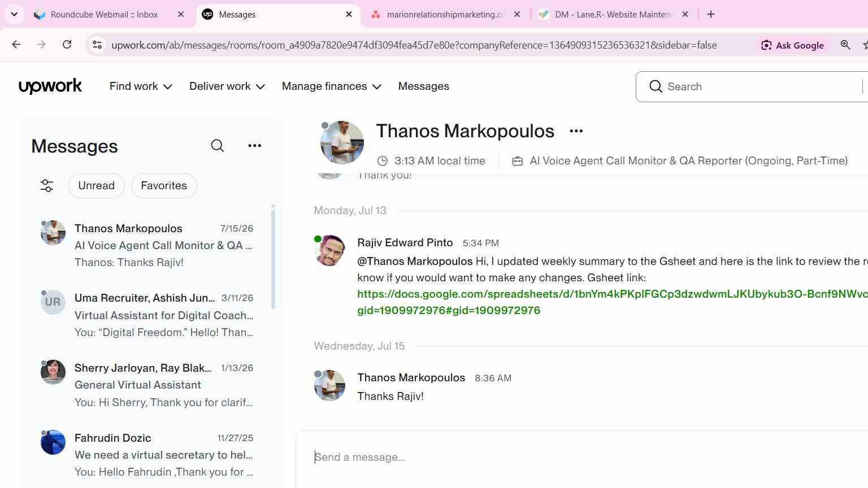
Task: Go back using the browser back arrow
Action: 16,45
